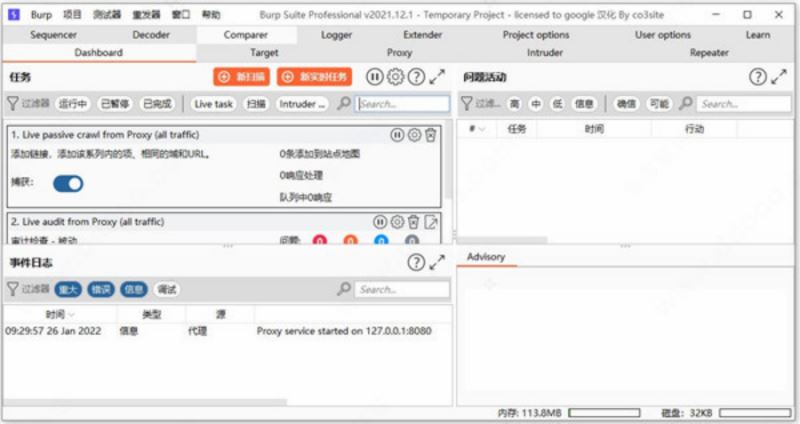Click the orange 新扫描 new scan button

(241, 77)
